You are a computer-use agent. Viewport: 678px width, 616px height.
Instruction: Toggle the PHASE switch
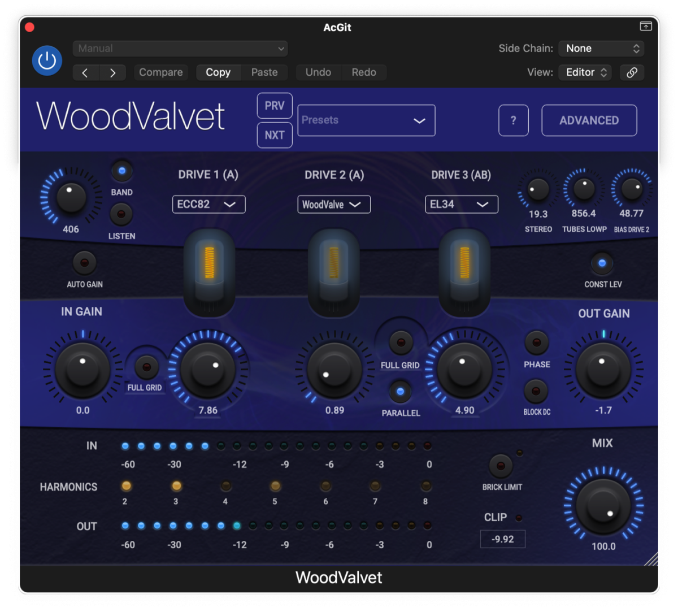(x=536, y=342)
